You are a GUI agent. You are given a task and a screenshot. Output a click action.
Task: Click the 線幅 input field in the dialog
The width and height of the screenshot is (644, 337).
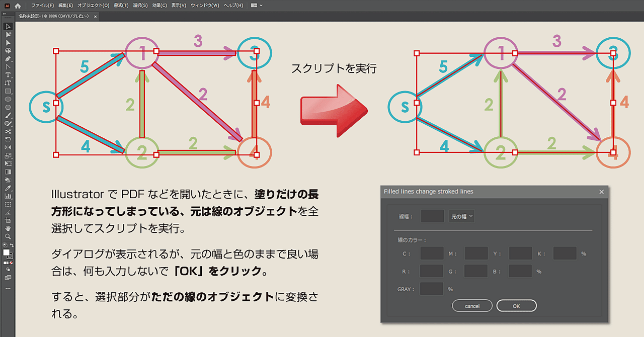click(431, 216)
